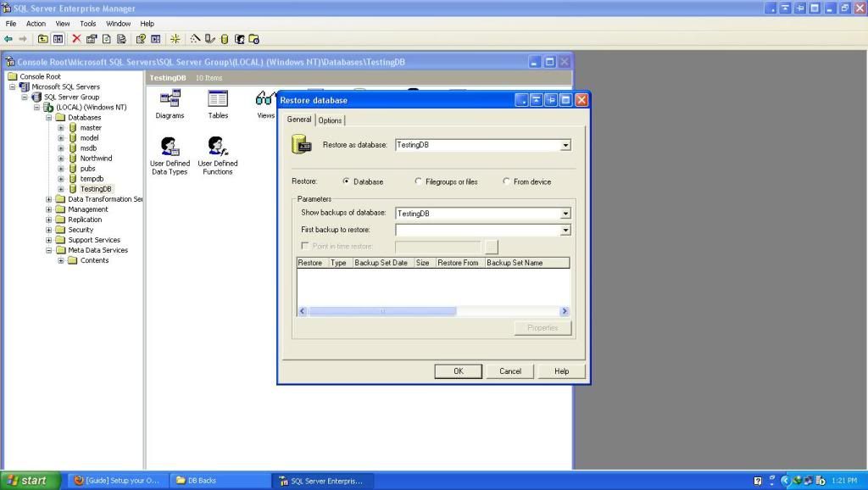The height and width of the screenshot is (490, 868).
Task: Click the backup list horizontal scrollbar
Action: pyautogui.click(x=381, y=311)
